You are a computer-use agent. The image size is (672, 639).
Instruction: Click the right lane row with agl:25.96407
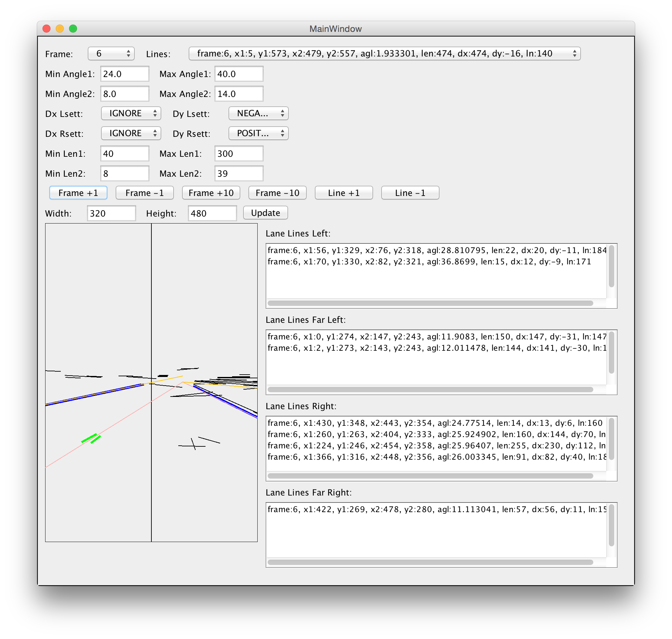tap(437, 445)
